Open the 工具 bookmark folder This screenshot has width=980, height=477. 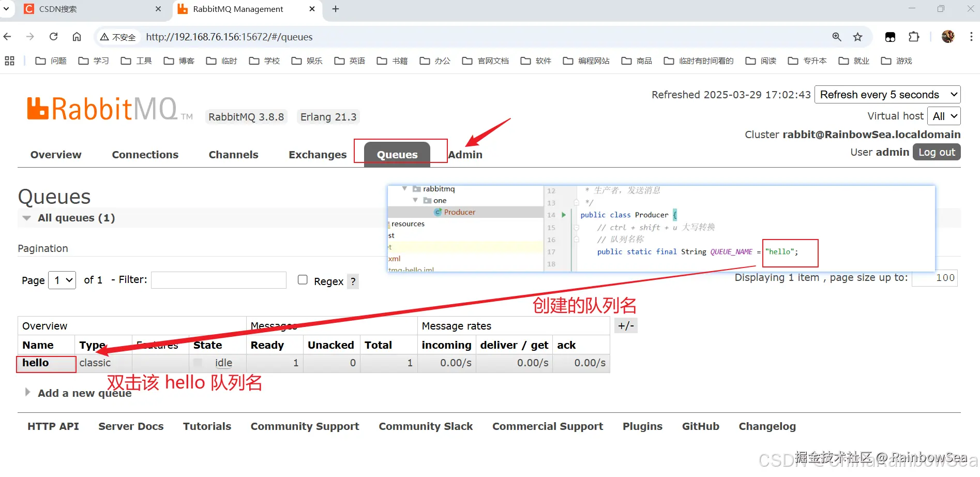click(136, 61)
